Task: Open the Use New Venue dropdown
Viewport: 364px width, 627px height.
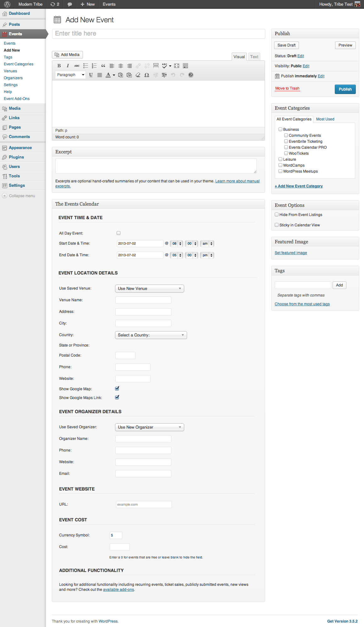Action: [150, 289]
